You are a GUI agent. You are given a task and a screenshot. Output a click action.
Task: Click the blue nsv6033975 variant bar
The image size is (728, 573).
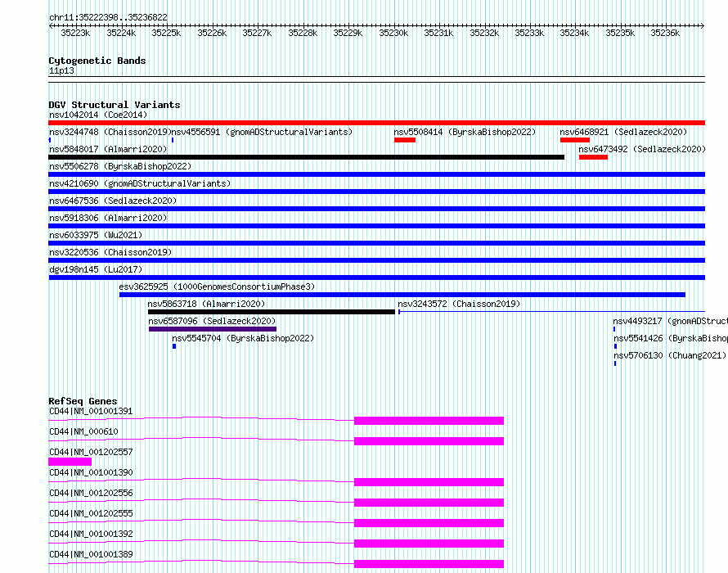(376, 243)
